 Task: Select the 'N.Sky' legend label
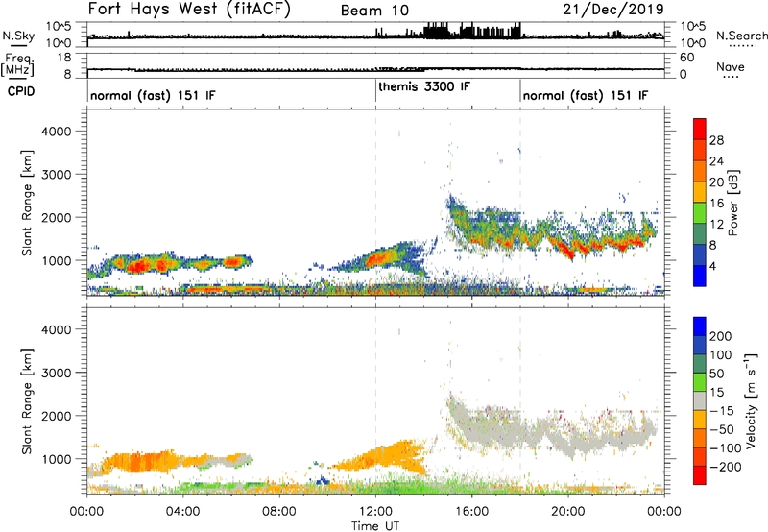pos(18,36)
